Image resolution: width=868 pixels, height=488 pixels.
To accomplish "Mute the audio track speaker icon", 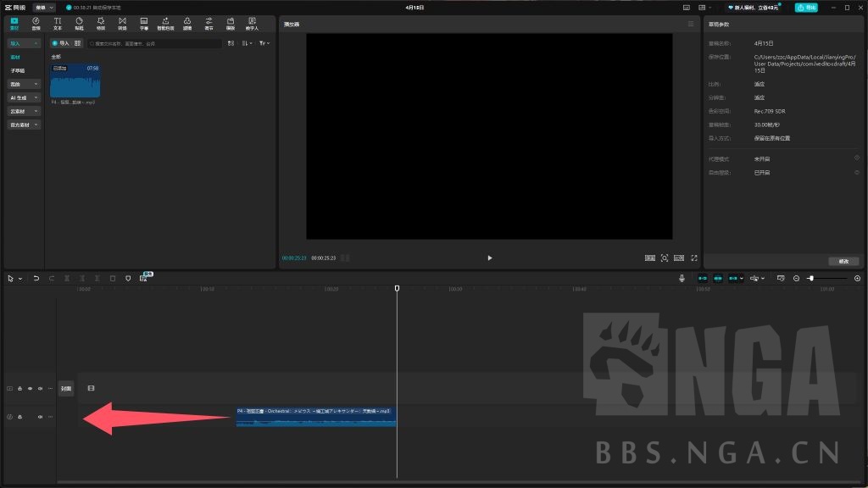I will click(39, 417).
